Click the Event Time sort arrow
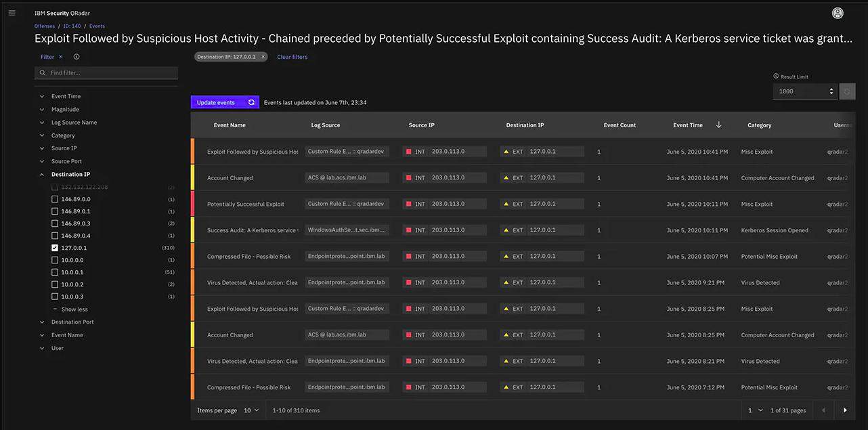 718,125
